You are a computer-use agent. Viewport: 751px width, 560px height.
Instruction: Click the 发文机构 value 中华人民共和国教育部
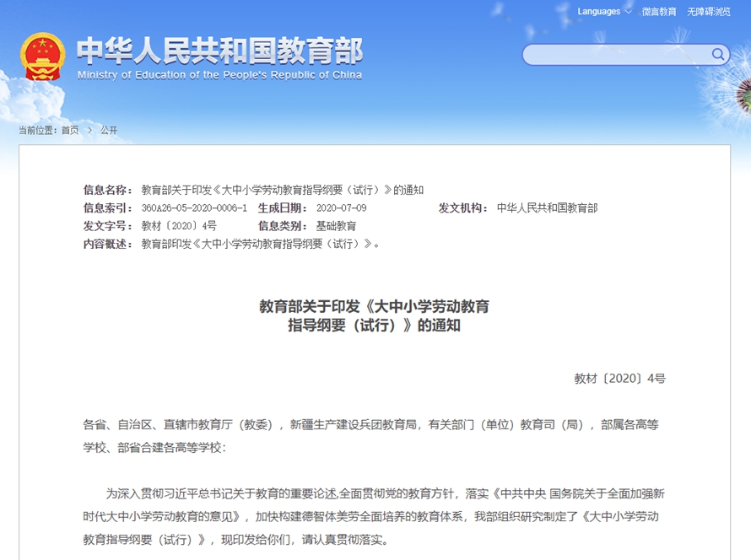(x=547, y=208)
